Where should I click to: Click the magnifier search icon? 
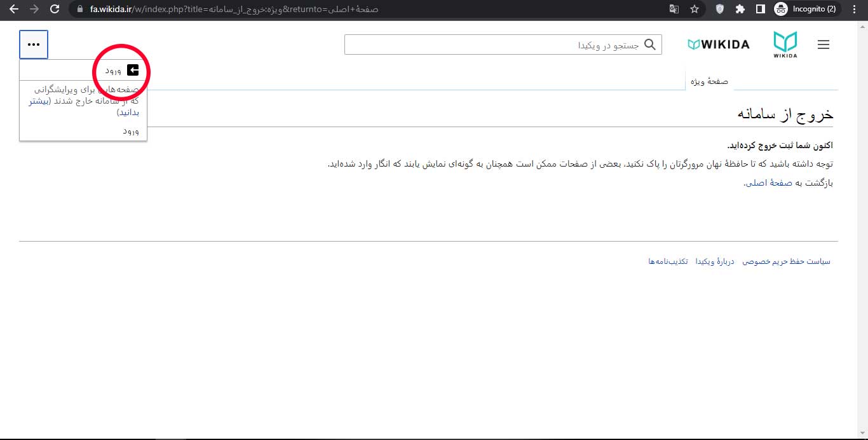point(650,45)
